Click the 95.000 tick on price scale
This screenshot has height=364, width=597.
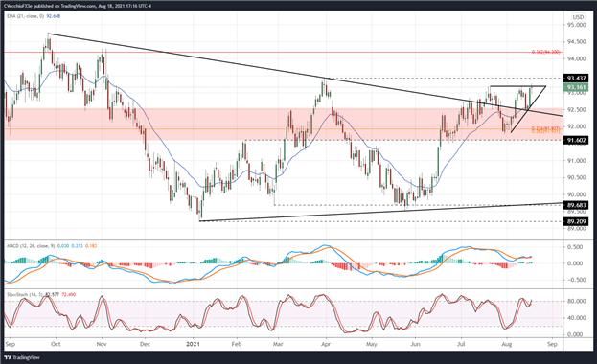click(577, 25)
